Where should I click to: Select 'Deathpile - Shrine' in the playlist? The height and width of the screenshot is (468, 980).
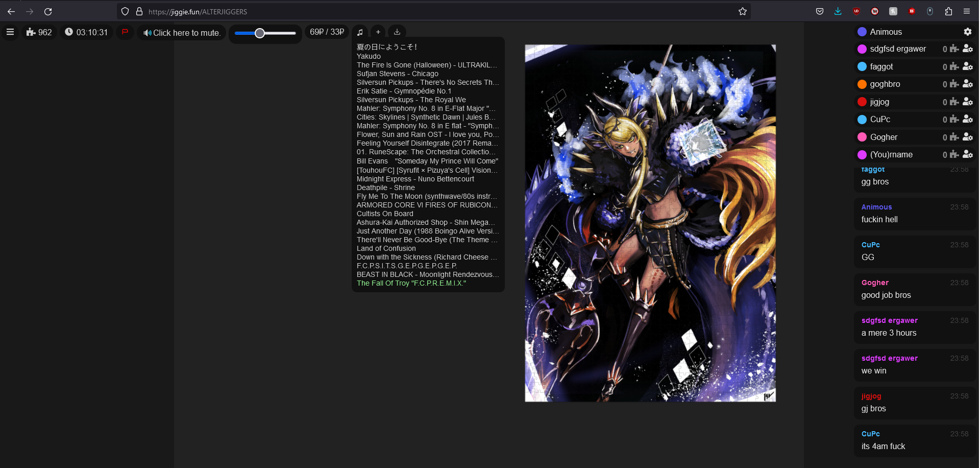coord(386,188)
